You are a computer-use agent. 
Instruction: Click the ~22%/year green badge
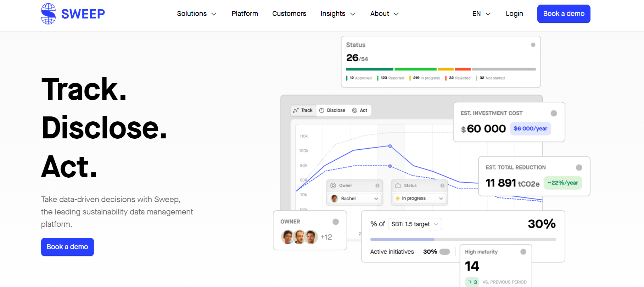click(563, 183)
